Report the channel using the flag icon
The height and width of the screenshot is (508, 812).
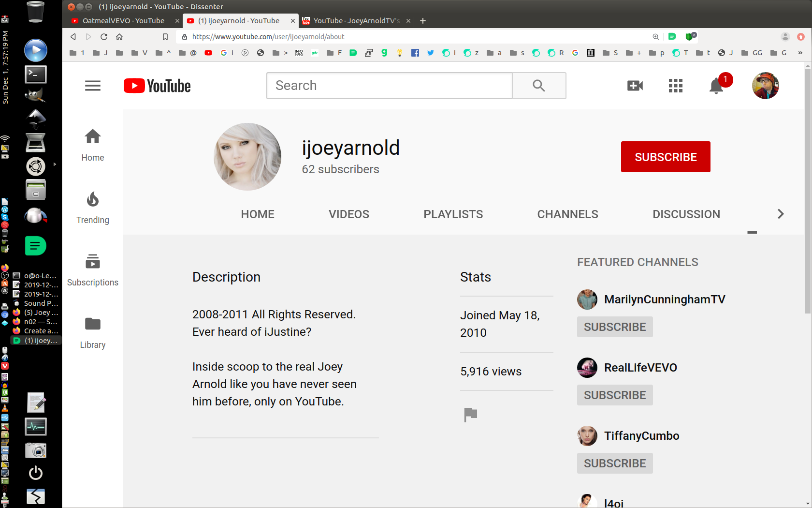point(470,414)
